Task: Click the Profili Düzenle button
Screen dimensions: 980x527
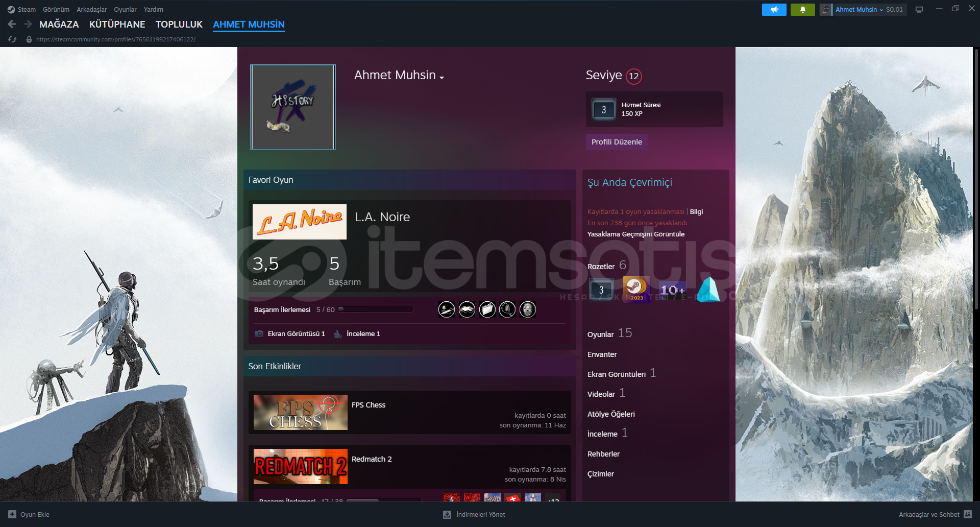Action: [x=617, y=142]
